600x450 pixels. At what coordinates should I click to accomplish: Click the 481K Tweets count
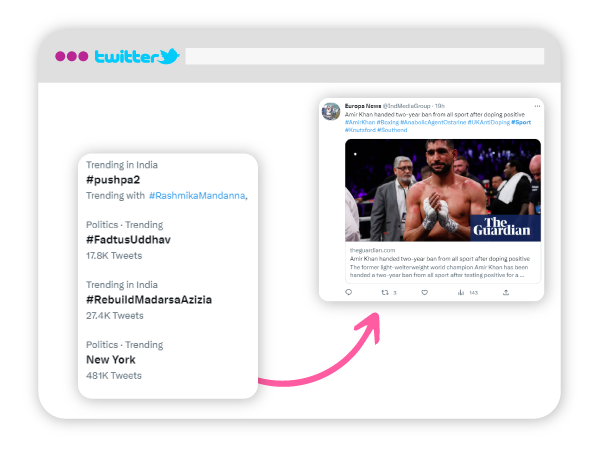pyautogui.click(x=114, y=376)
